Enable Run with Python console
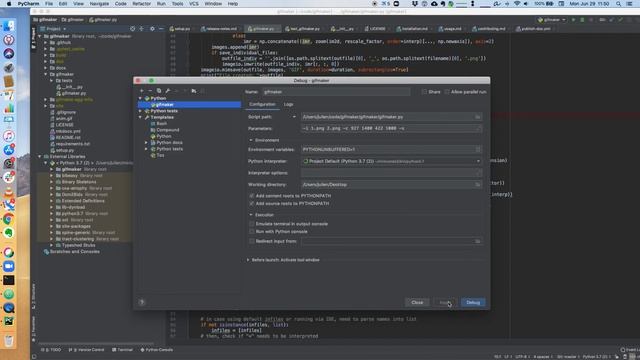The height and width of the screenshot is (360, 640). pyautogui.click(x=251, y=231)
